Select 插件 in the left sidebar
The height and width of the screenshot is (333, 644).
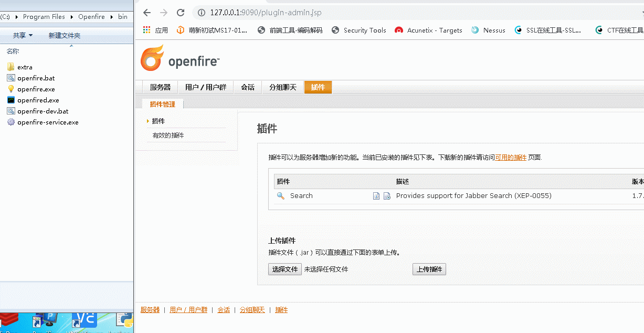[x=158, y=121]
